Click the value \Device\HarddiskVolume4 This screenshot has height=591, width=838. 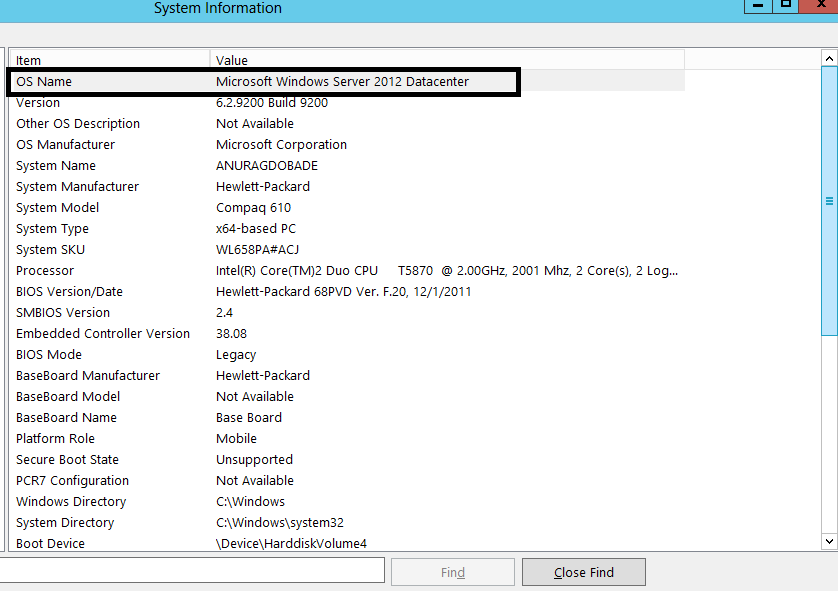point(291,543)
